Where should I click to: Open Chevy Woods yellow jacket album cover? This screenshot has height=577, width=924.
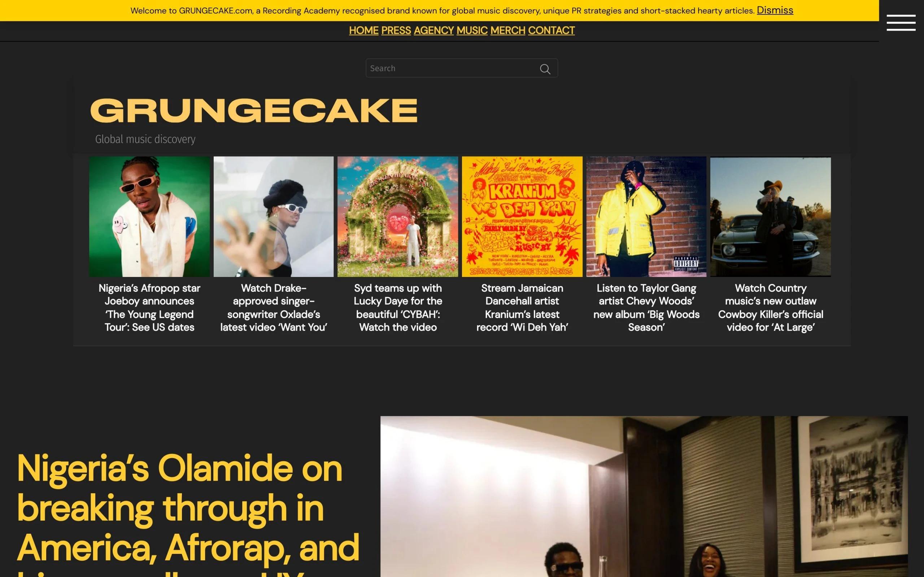646,216
